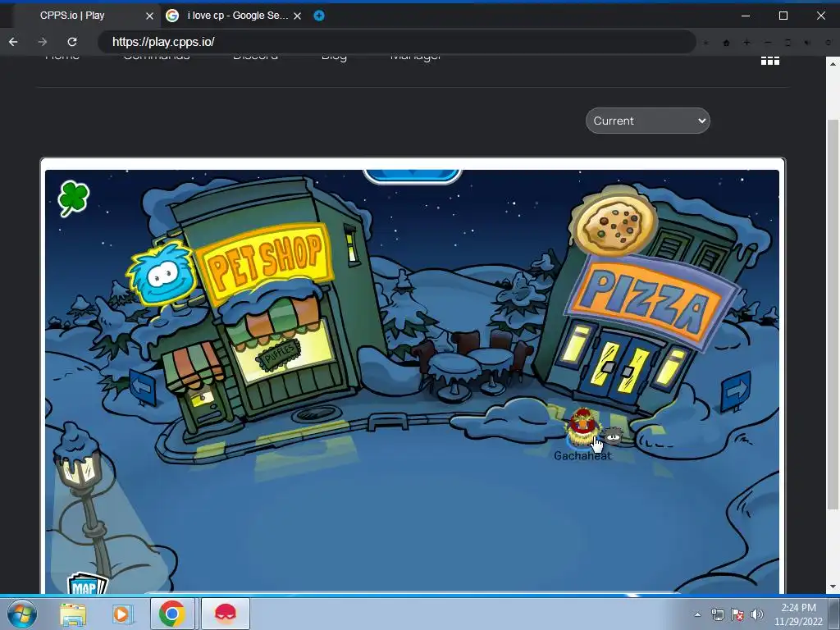Open the Windows Start menu
This screenshot has width=840, height=630.
coord(22,614)
